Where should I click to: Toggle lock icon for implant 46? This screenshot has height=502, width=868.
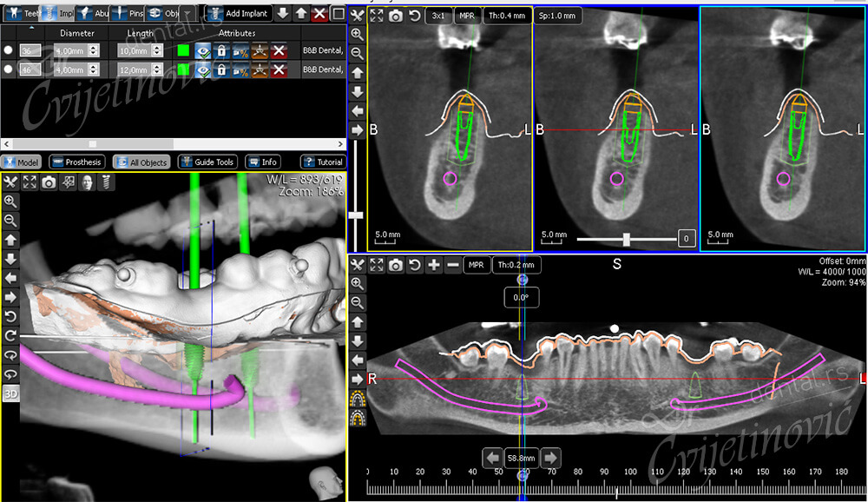coord(221,69)
